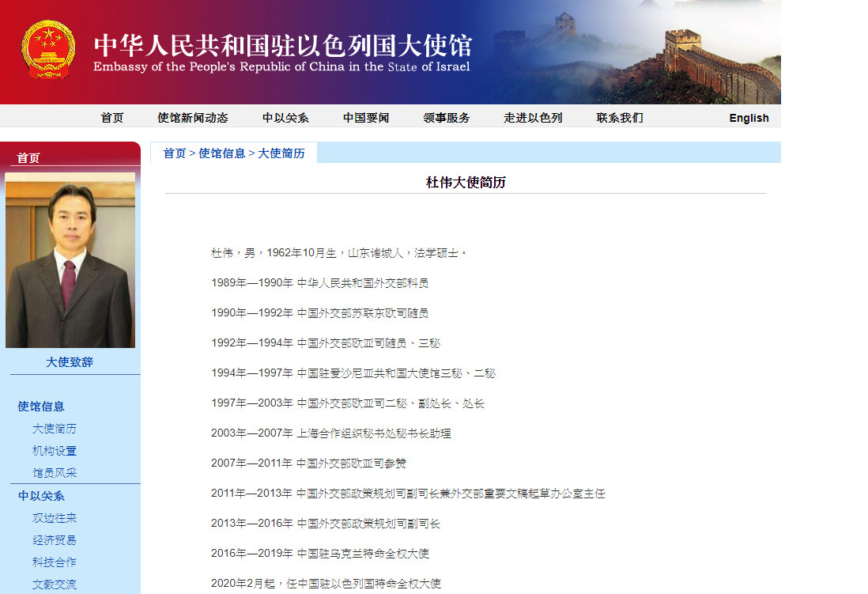Viewport: 868px width, 594px height.
Task: Open 双边往来 under sidebar 中以关系
Action: [x=55, y=518]
